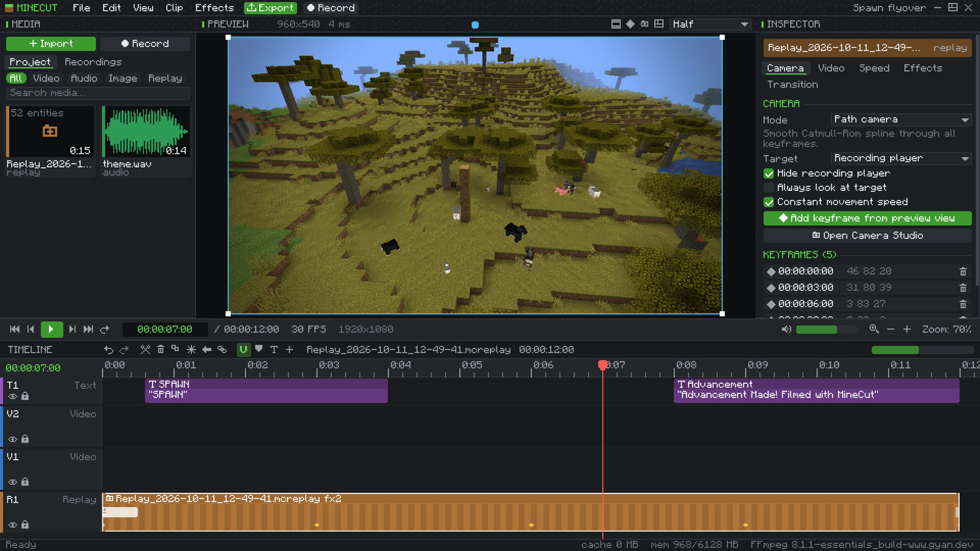The width and height of the screenshot is (980, 551).
Task: Toggle Hide recording player checkbox
Action: click(x=769, y=174)
